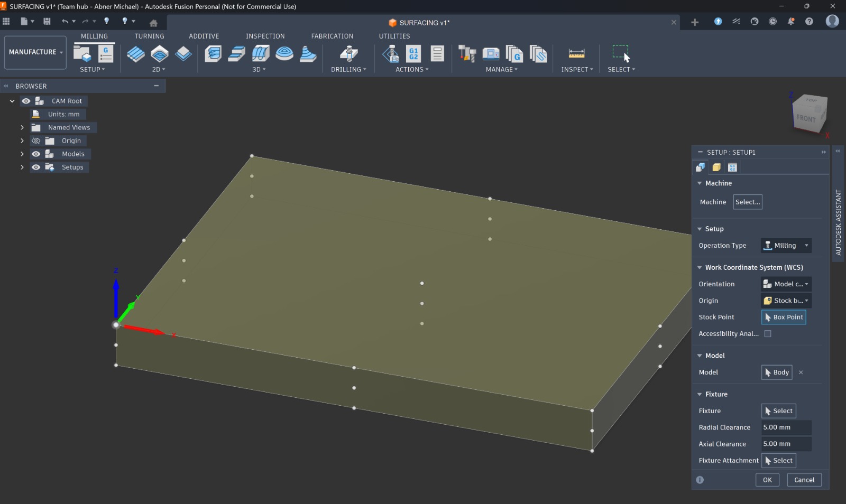Open the Setup Sheet icon
The image size is (846, 504).
(x=437, y=53)
